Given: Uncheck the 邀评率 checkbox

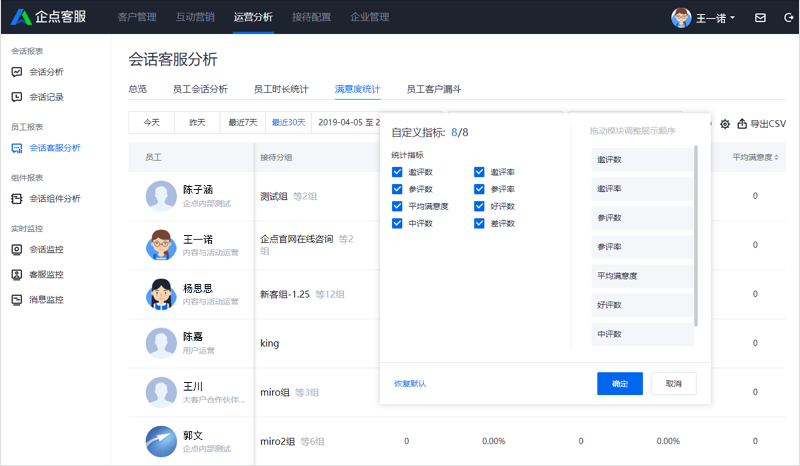Looking at the screenshot, I should (x=479, y=172).
